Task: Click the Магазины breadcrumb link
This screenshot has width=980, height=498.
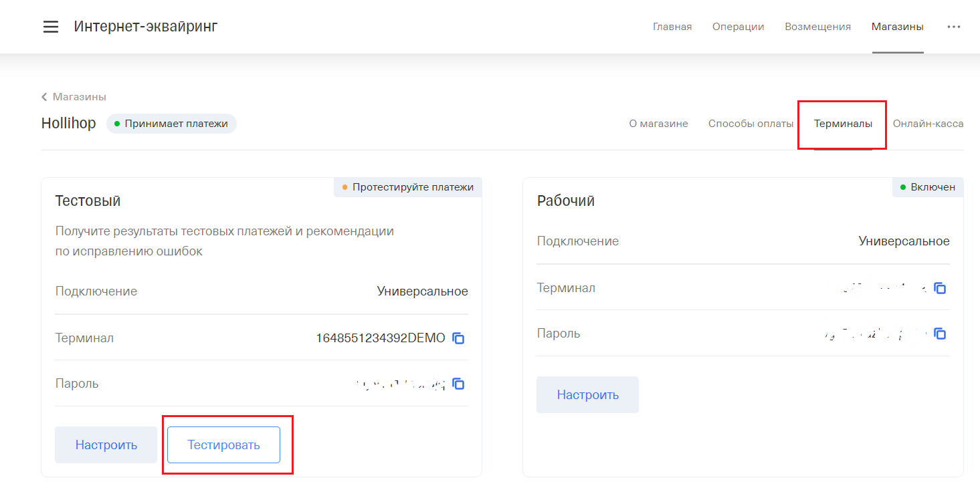Action: [80, 97]
